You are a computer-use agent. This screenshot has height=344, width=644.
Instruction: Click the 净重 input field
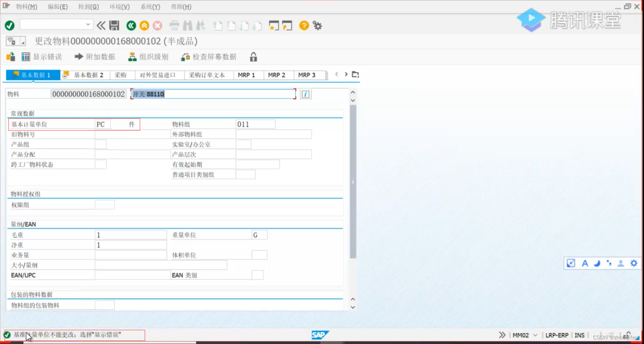(x=131, y=245)
